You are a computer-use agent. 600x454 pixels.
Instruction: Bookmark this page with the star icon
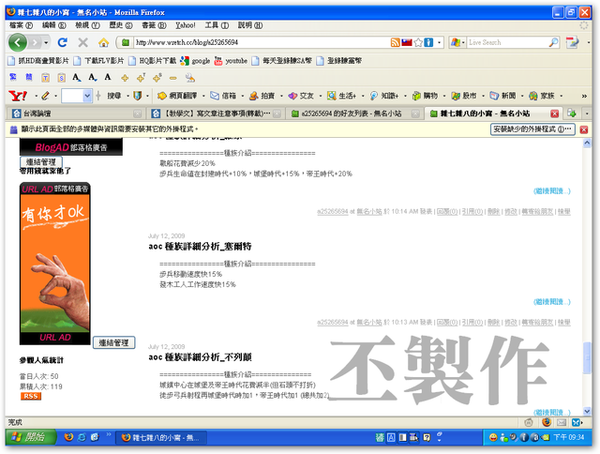coord(418,42)
